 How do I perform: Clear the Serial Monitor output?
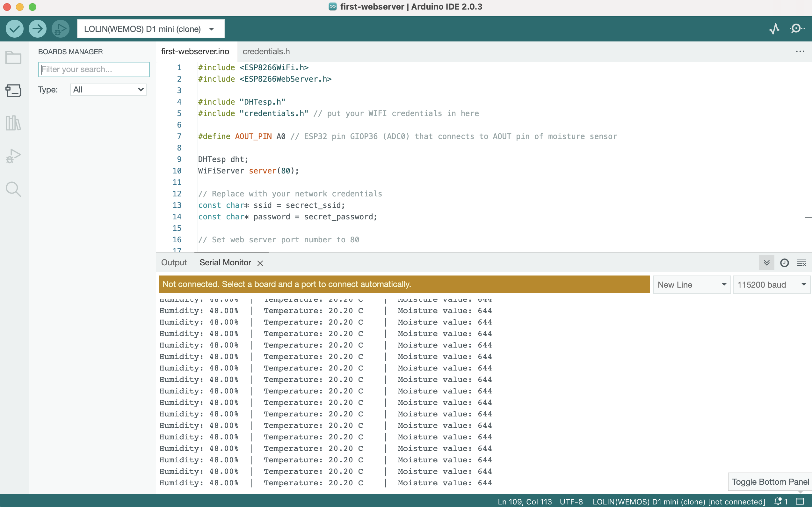coord(801,262)
